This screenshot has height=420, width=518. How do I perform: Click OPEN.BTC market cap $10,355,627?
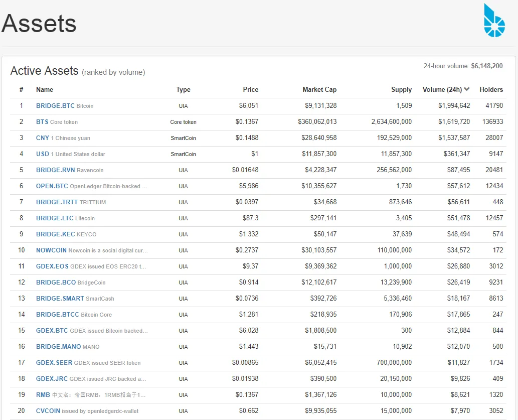click(319, 186)
